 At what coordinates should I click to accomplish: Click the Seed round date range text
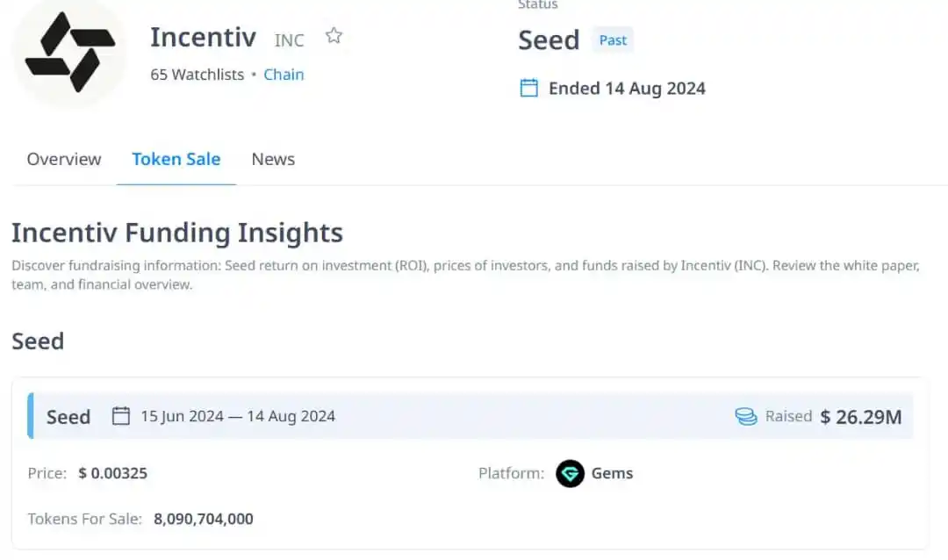tap(238, 416)
